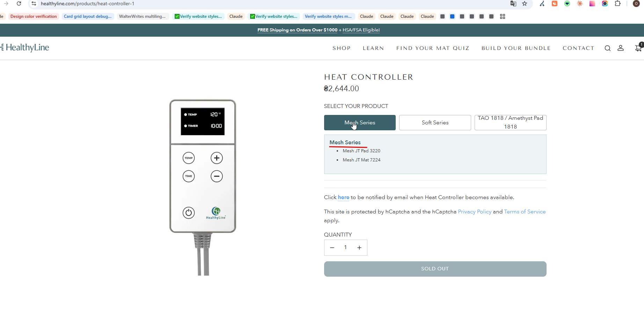Open the LEARN menu

[x=373, y=48]
